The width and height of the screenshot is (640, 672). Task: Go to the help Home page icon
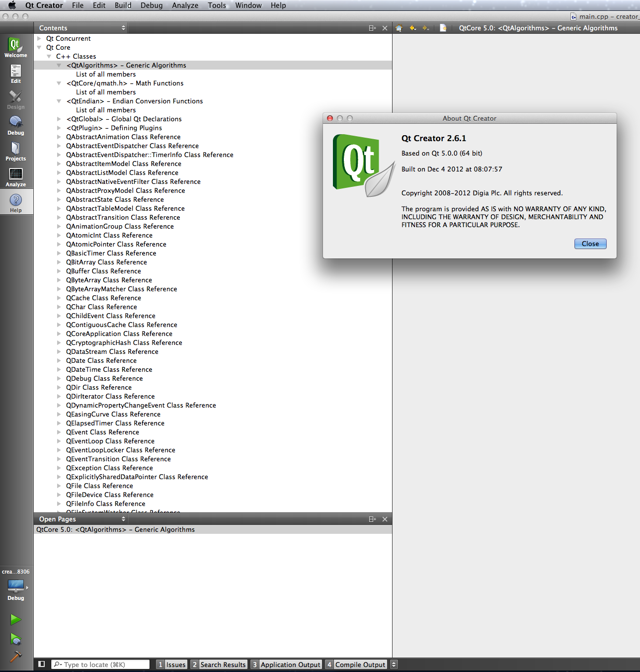(x=399, y=28)
